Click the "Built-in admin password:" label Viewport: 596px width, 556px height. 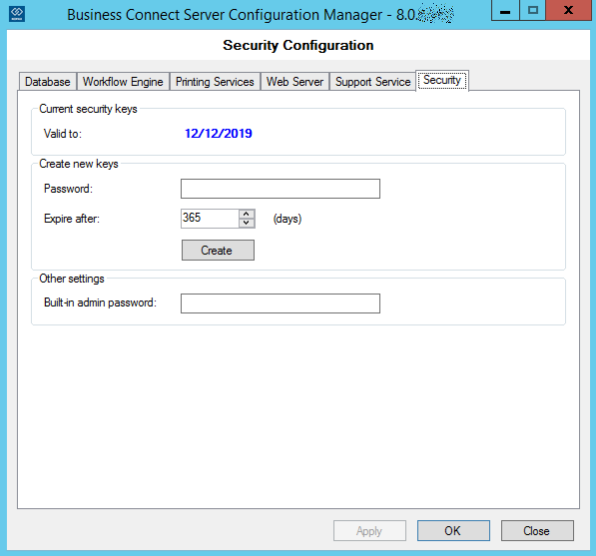pyautogui.click(x=100, y=303)
